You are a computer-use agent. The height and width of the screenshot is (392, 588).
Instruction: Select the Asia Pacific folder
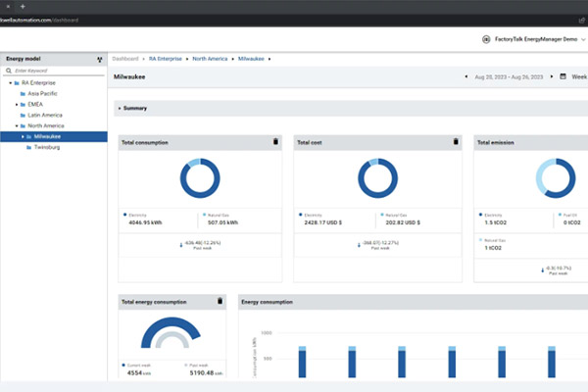pos(42,93)
